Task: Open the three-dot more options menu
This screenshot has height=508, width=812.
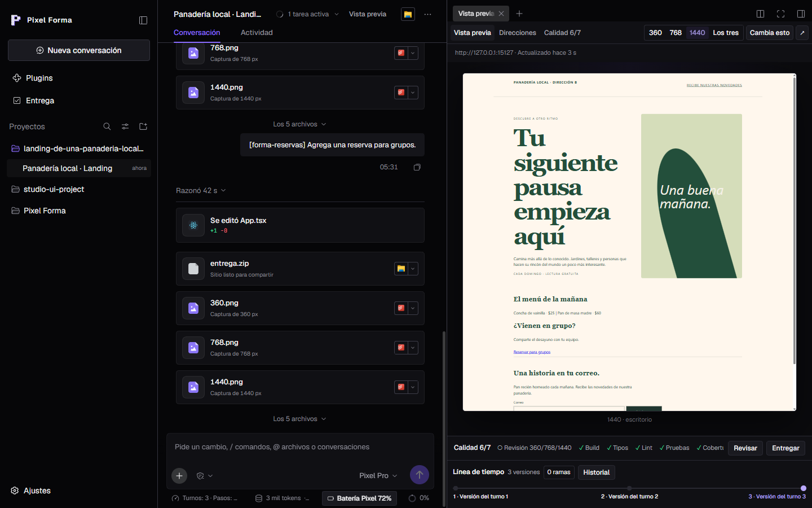Action: [427, 14]
